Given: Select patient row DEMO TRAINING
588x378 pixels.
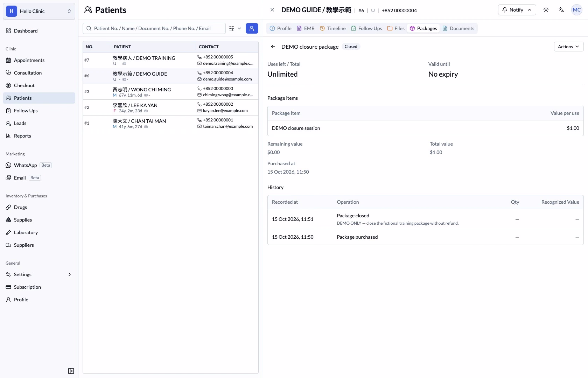Looking at the screenshot, I should point(170,60).
